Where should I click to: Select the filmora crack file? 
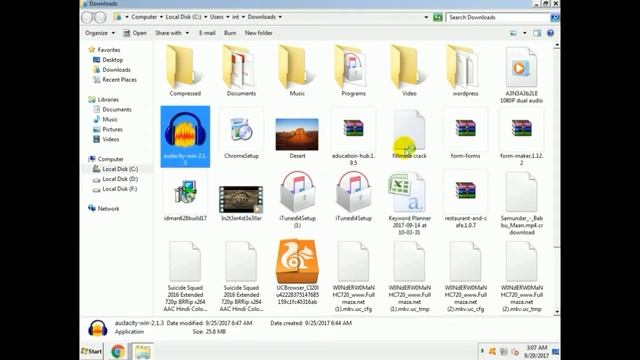click(409, 134)
